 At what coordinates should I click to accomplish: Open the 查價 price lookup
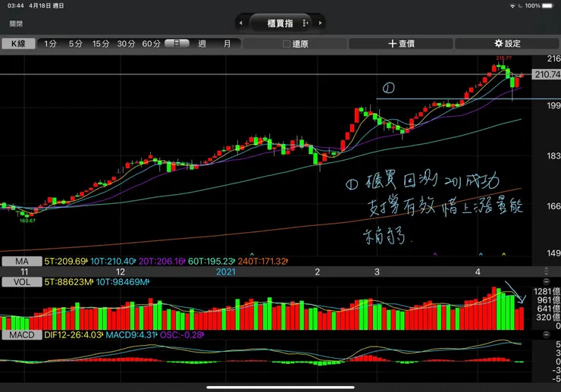click(401, 44)
